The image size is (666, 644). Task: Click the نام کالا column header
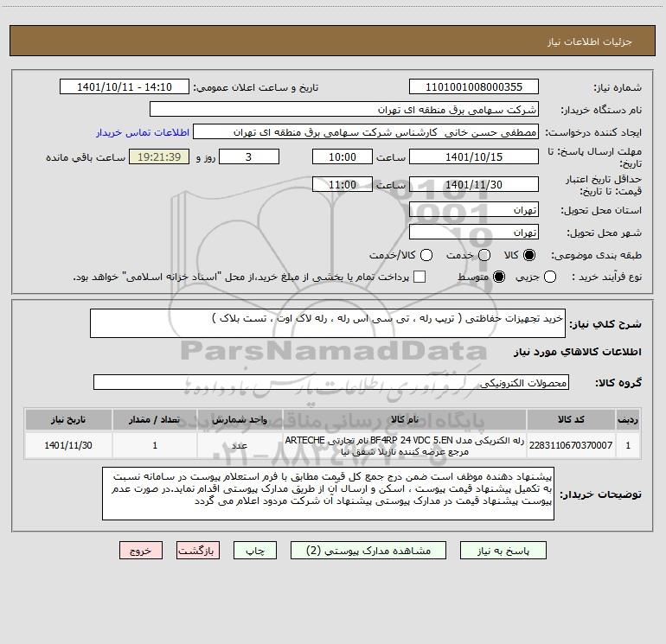[405, 419]
